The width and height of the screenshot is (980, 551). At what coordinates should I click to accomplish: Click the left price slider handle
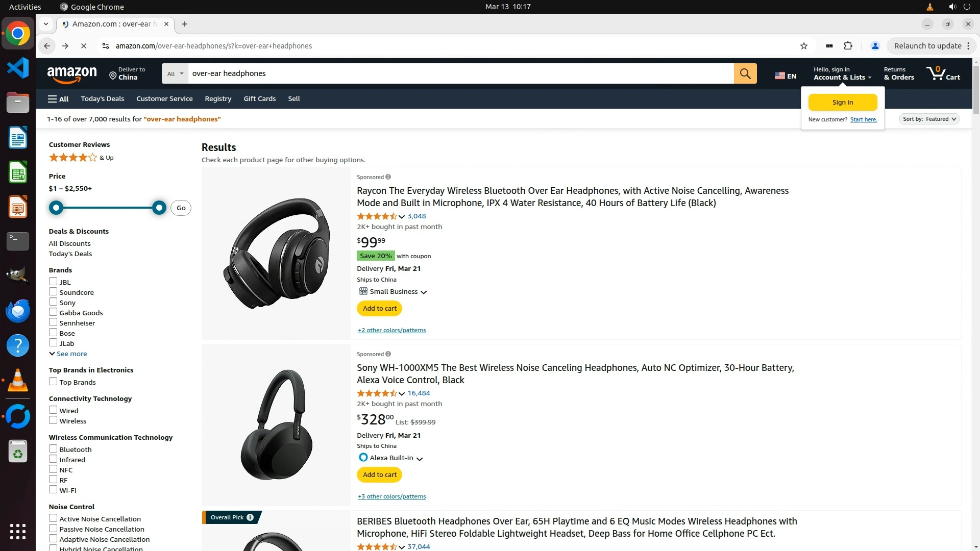coord(56,208)
